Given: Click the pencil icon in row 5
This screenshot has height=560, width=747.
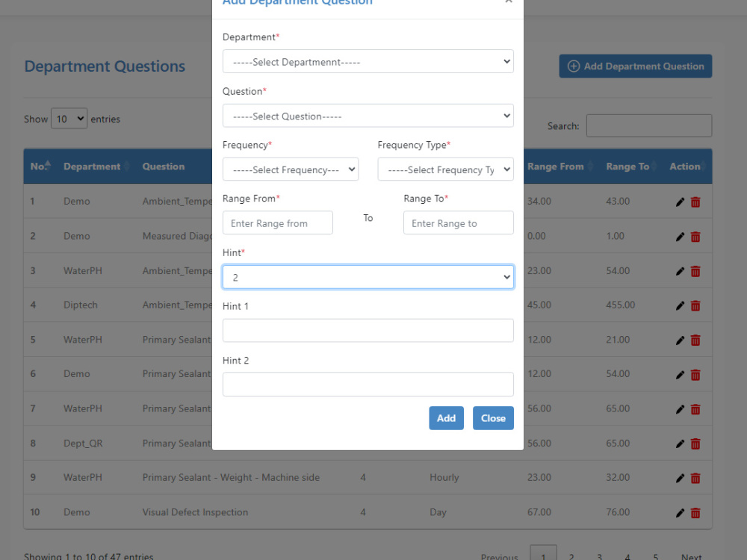Looking at the screenshot, I should 680,340.
